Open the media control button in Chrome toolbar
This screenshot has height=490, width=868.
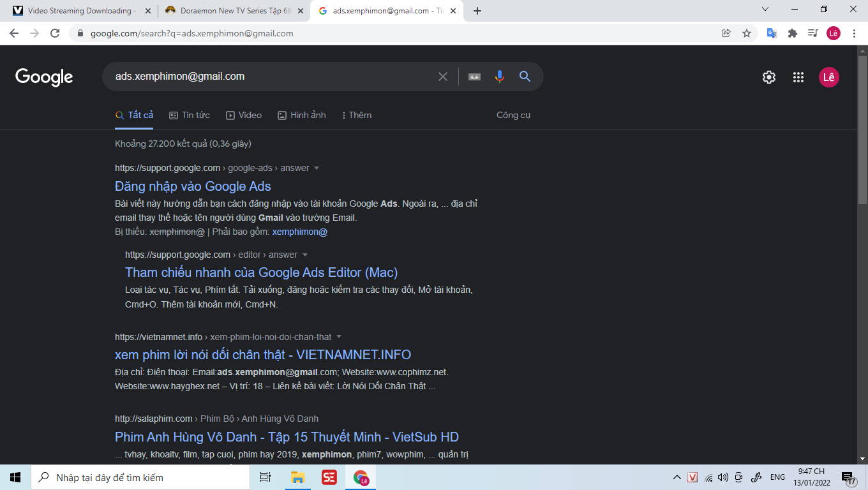(812, 33)
